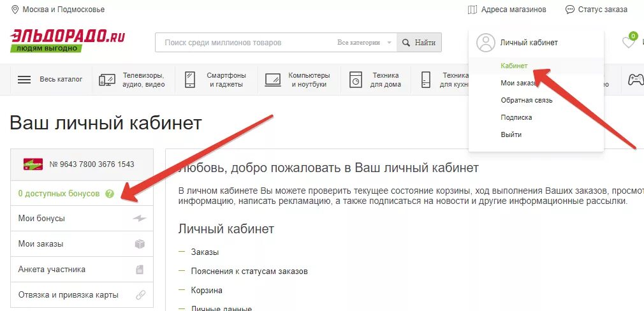
Task: Open the wishlist heart icon
Action: (629, 42)
